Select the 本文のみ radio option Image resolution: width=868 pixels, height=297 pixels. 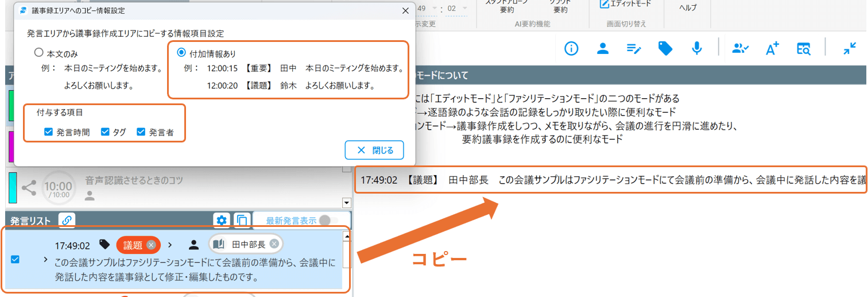coord(39,53)
